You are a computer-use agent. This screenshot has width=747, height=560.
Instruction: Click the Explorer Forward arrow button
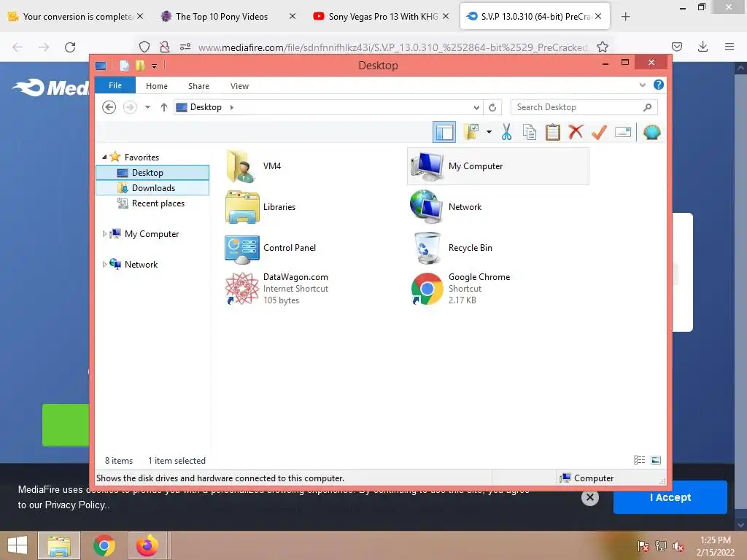(130, 107)
